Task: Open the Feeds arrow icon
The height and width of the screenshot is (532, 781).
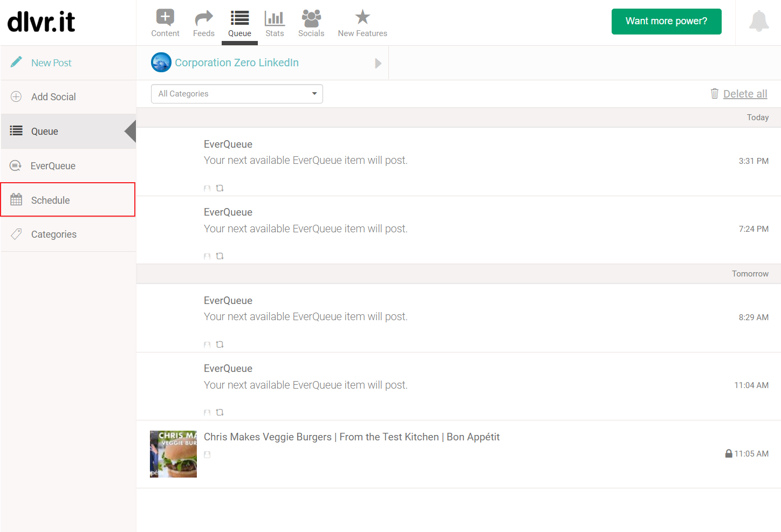Action: point(204,18)
